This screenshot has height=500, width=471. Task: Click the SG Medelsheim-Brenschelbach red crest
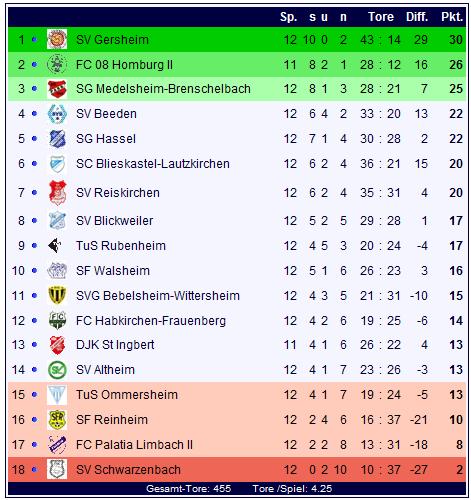57,89
